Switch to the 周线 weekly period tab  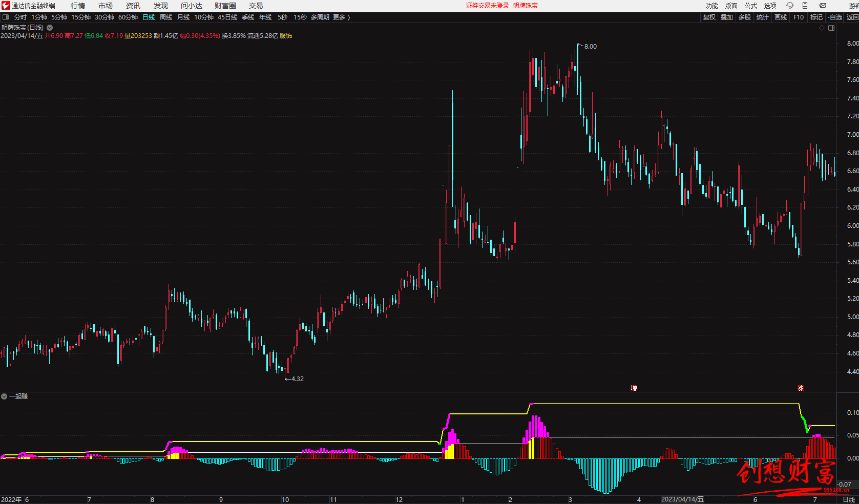click(166, 17)
